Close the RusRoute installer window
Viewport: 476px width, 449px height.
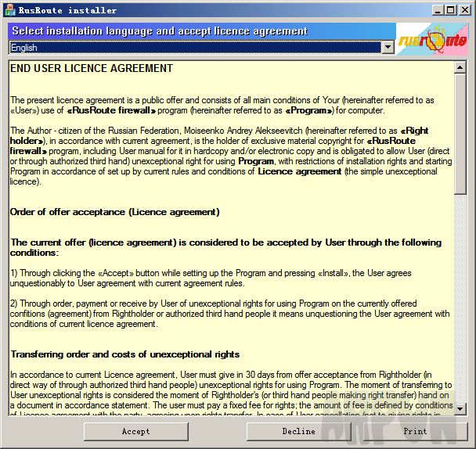465,10
